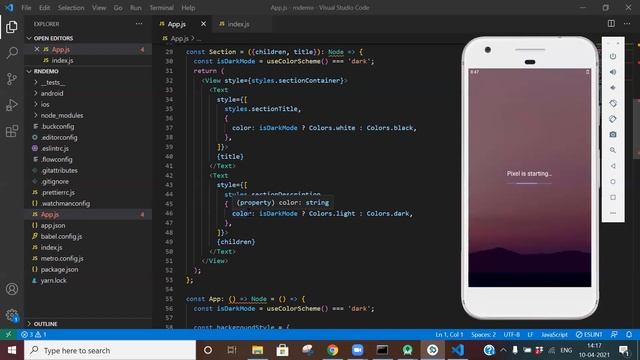Open the Terminal menu

[x=161, y=7]
